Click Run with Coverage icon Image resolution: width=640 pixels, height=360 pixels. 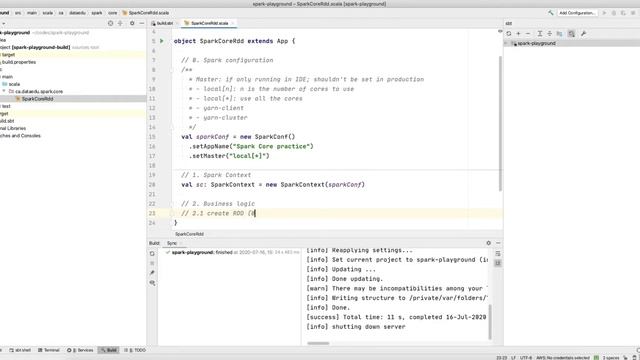click(623, 13)
